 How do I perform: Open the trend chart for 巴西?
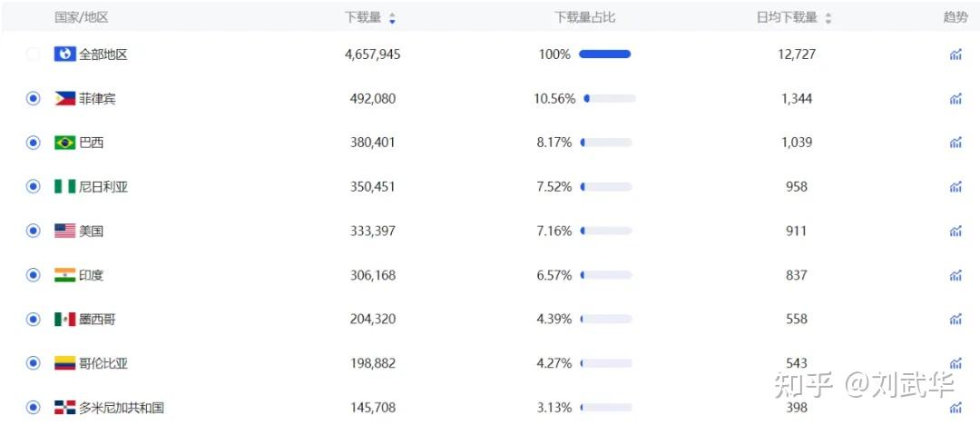(x=955, y=143)
